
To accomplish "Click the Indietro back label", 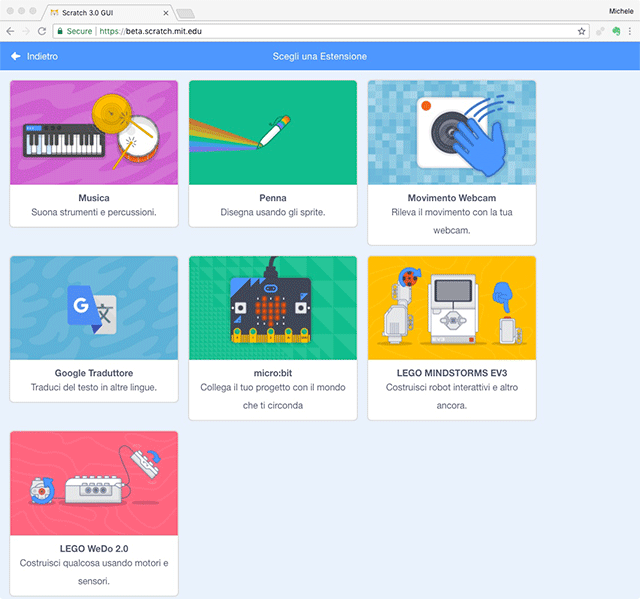I will pos(42,57).
